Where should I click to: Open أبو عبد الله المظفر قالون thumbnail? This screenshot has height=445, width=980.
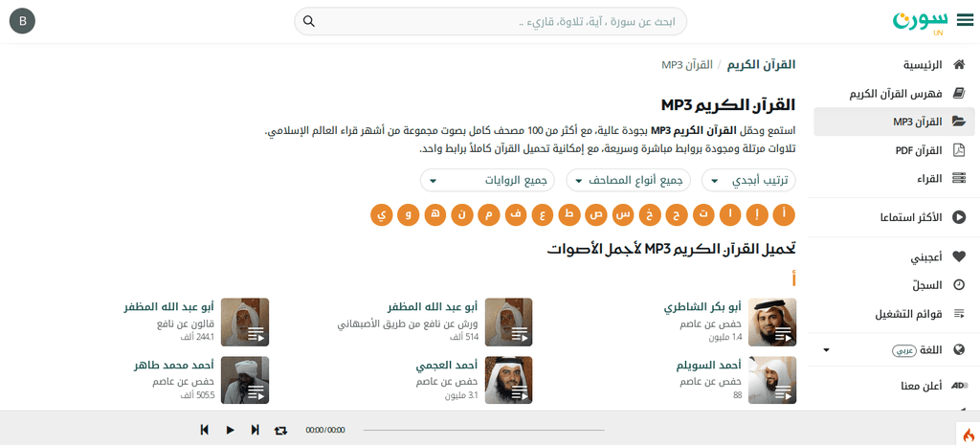pos(245,322)
